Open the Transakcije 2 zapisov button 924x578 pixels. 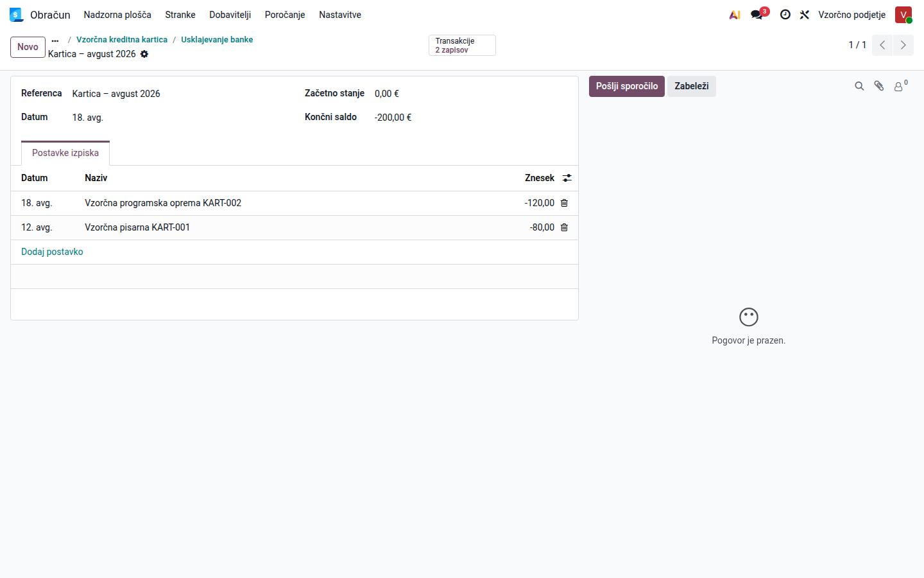click(x=462, y=46)
